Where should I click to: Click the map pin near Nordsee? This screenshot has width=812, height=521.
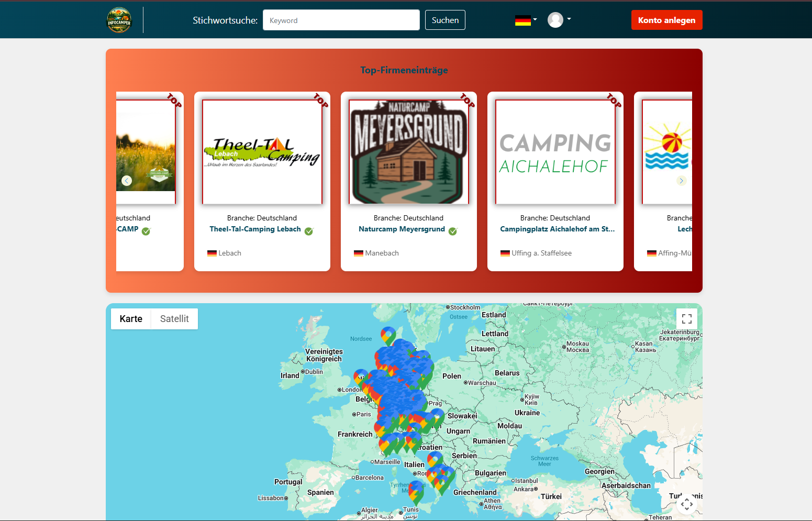tap(388, 335)
